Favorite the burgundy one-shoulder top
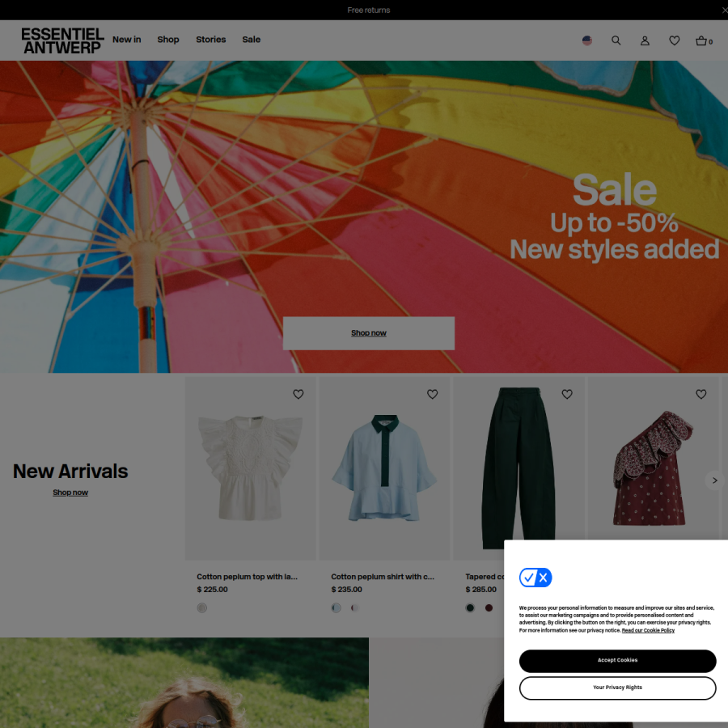728x728 pixels. coord(701,394)
